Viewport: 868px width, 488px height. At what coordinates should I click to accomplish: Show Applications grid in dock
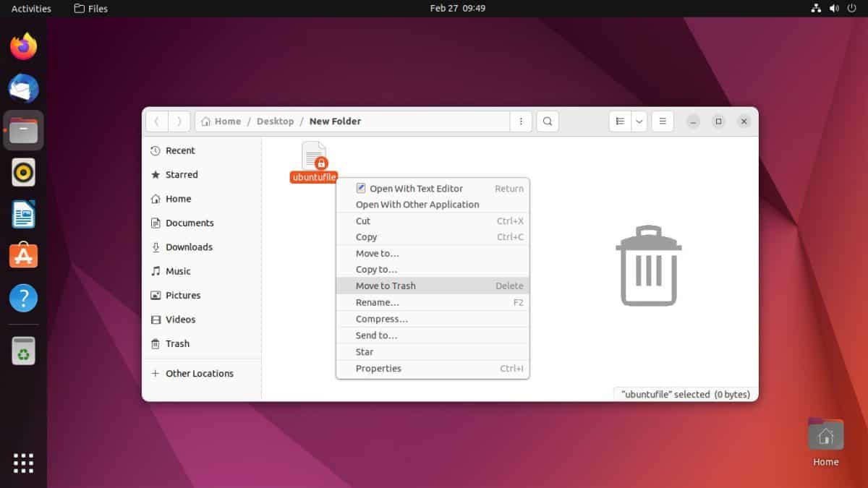click(x=23, y=463)
